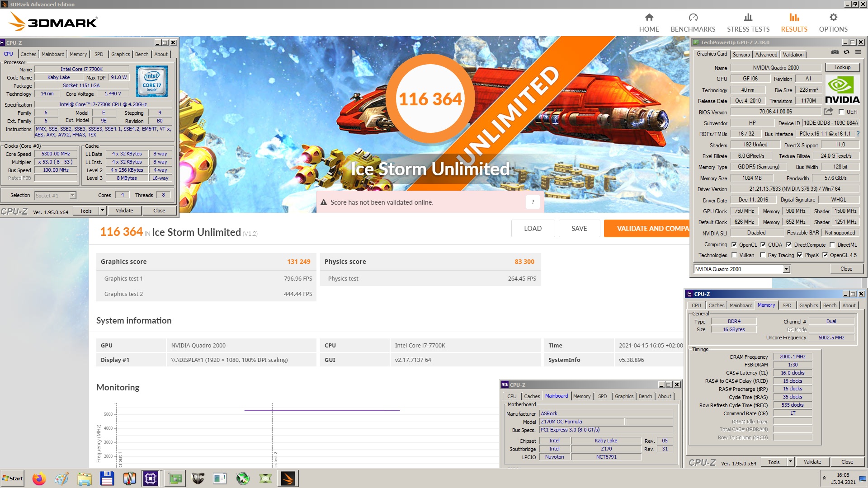Open Caches tab in top-left CPU-Z window
Screen dimensions: 868x488
[28, 54]
